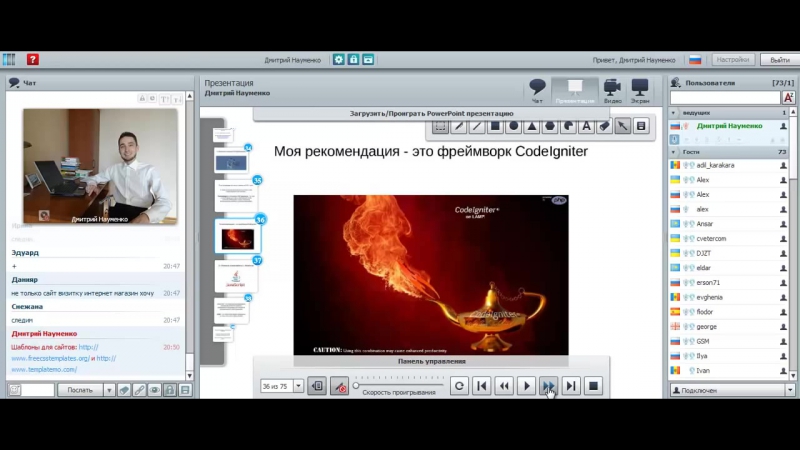Image resolution: width=800 pixels, height=450 pixels.
Task: Toggle the chat visibility eye icon
Action: tap(155, 390)
